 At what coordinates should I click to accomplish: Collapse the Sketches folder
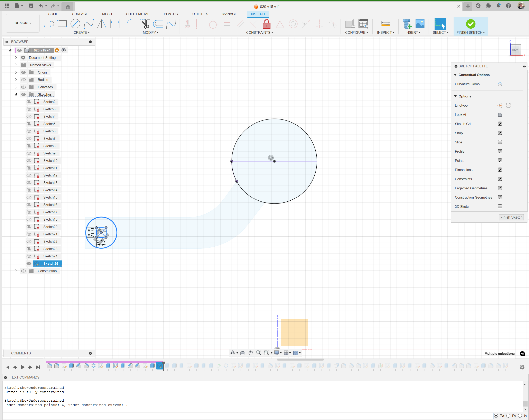16,94
